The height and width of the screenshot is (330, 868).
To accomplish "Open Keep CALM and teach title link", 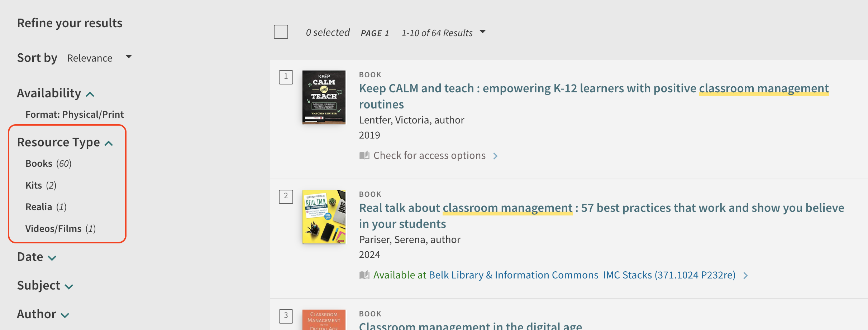I will pos(594,96).
